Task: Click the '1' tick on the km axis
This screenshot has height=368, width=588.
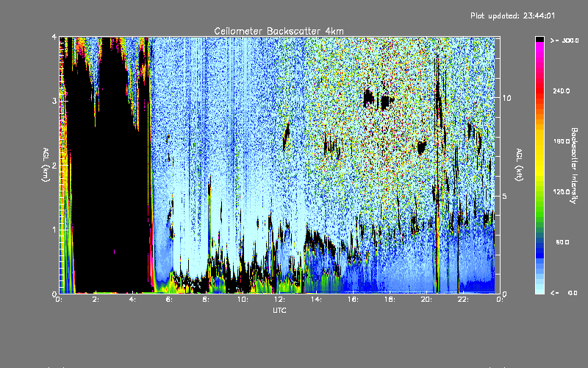Action: click(x=54, y=230)
